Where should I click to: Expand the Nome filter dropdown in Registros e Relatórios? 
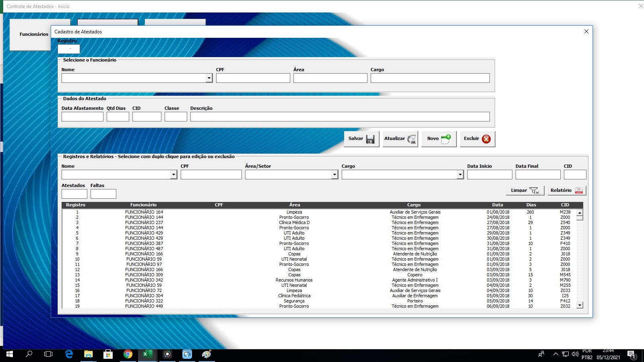[173, 175]
